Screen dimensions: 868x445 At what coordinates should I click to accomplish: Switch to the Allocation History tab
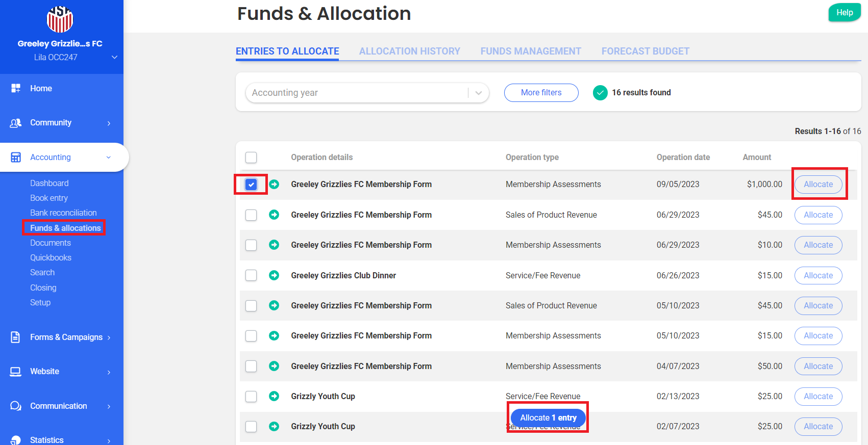[x=409, y=51]
